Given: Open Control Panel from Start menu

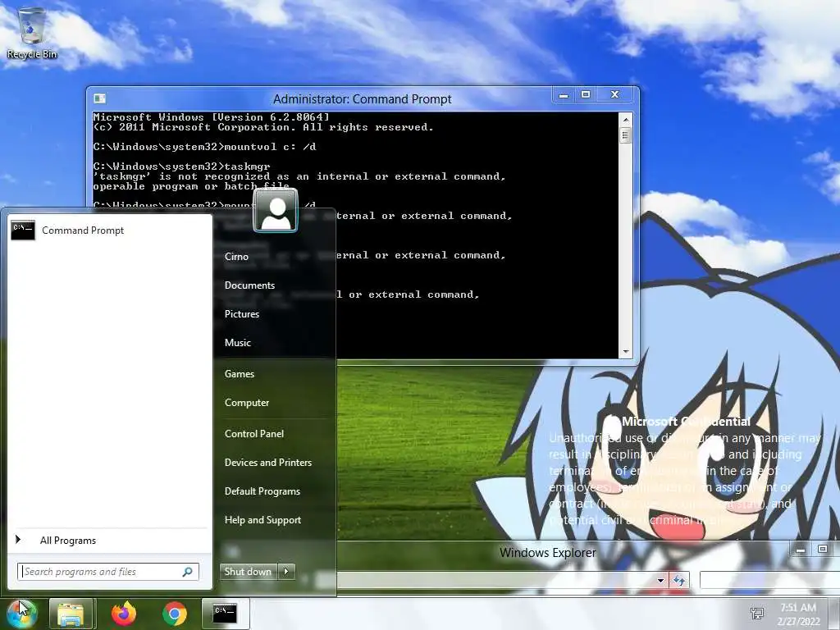Looking at the screenshot, I should pos(254,434).
